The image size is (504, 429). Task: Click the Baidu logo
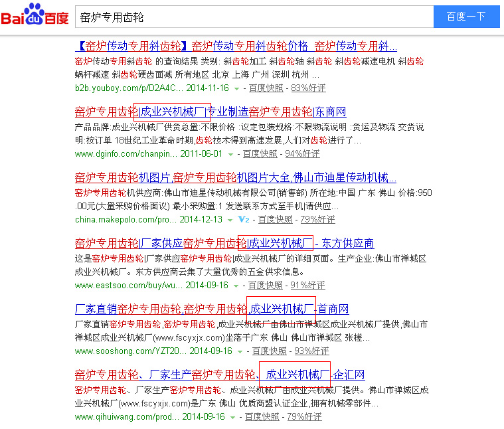click(35, 15)
